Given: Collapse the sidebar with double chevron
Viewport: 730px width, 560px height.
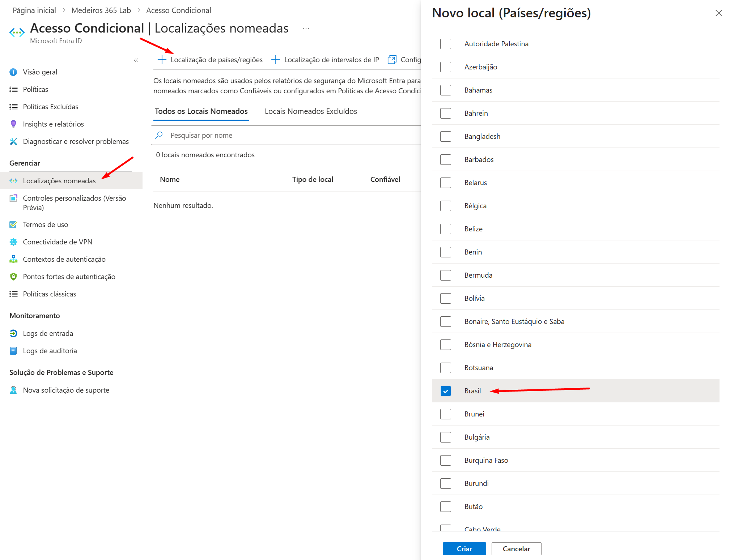Looking at the screenshot, I should (x=136, y=60).
